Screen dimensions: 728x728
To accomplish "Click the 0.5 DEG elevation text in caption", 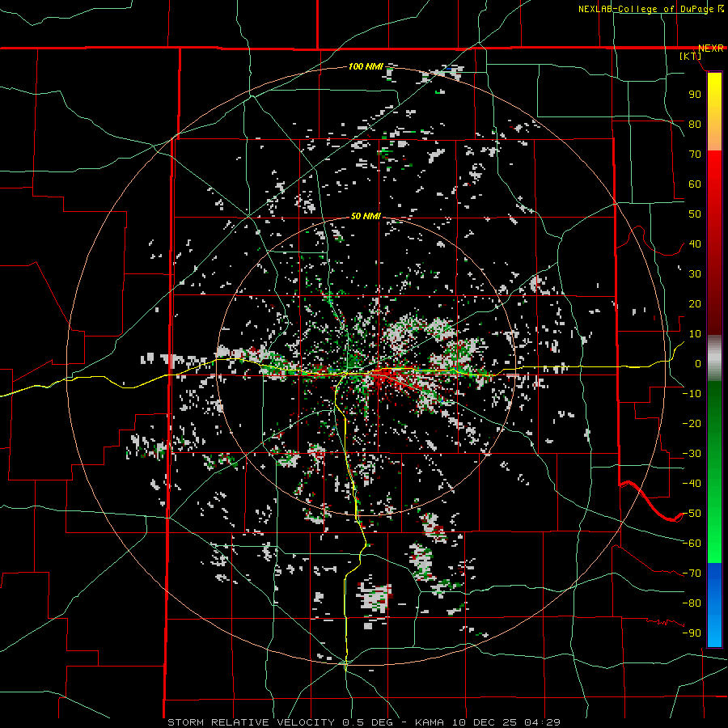I will [367, 722].
